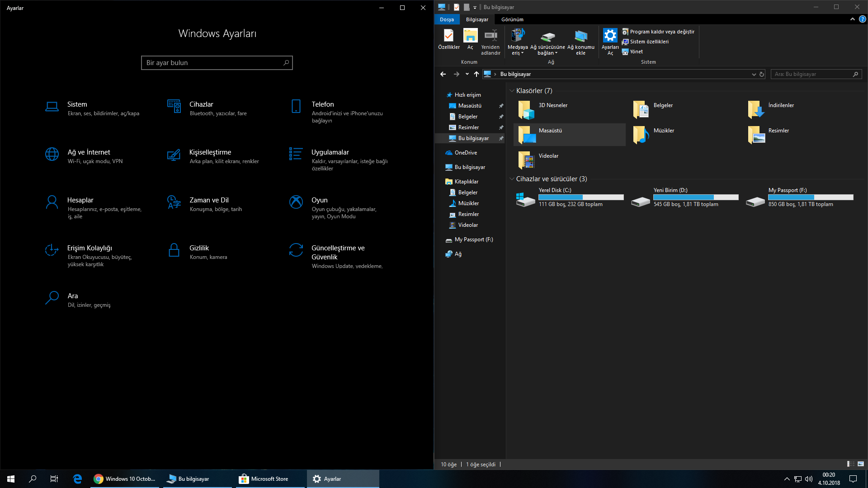Click the Yerel Disk (C:) capacity bar
This screenshot has height=488, width=868.
[581, 197]
